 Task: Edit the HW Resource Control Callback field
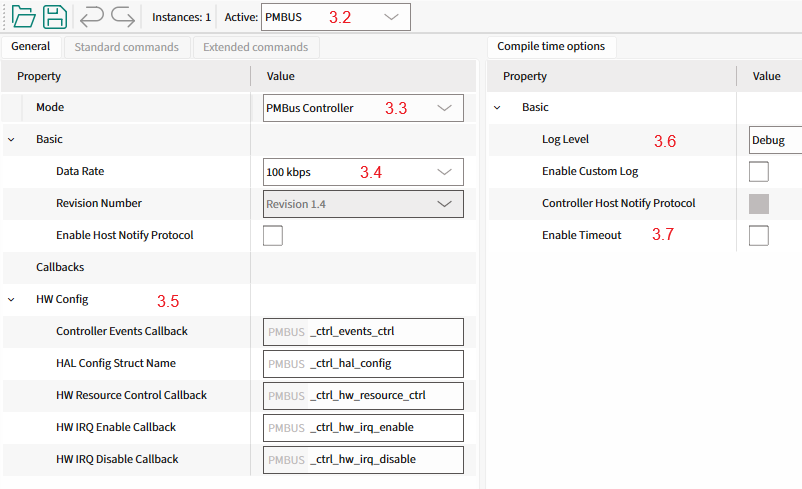(363, 396)
